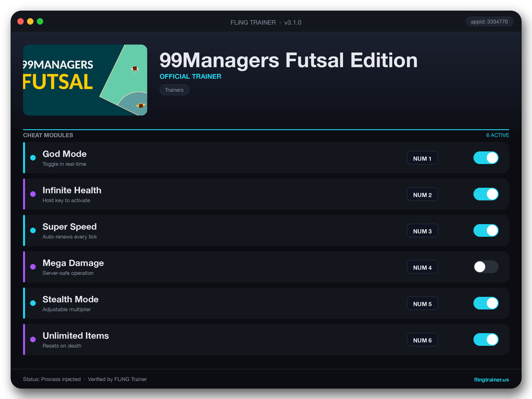Switch off Super Speed cheat

(x=486, y=230)
